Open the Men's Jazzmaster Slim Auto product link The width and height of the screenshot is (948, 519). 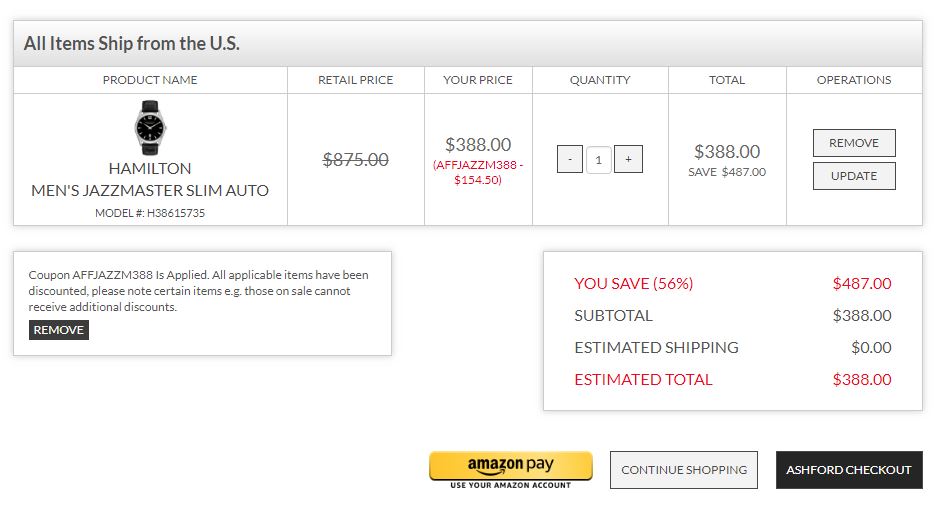150,190
